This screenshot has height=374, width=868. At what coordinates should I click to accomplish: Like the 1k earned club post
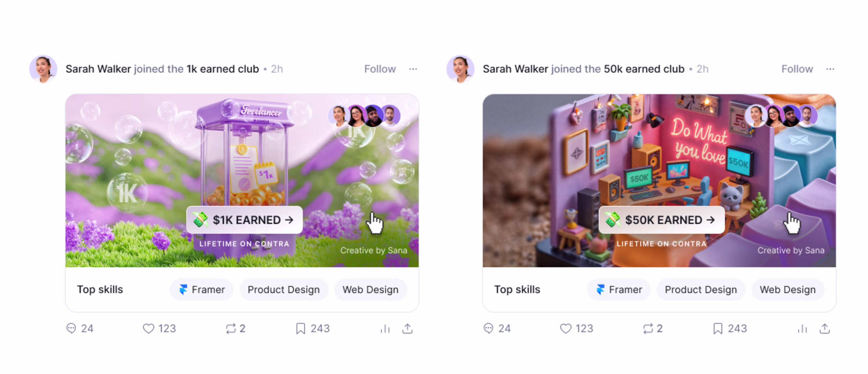click(148, 328)
